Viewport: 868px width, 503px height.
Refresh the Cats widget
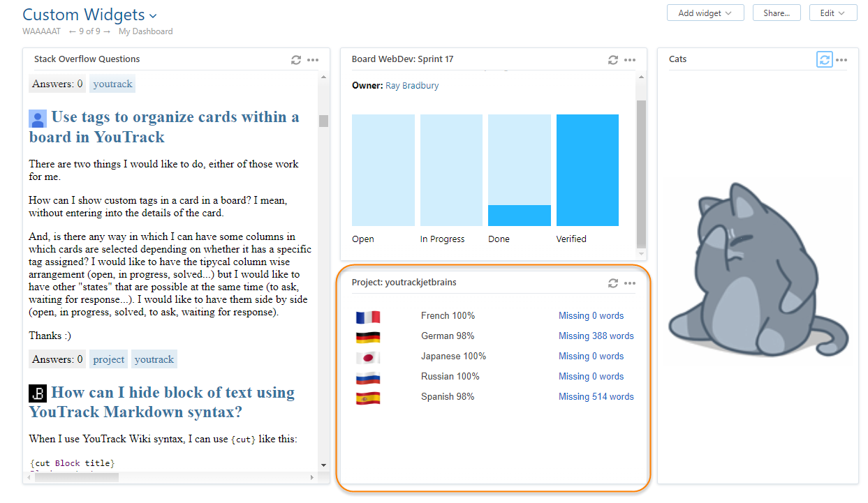click(825, 60)
